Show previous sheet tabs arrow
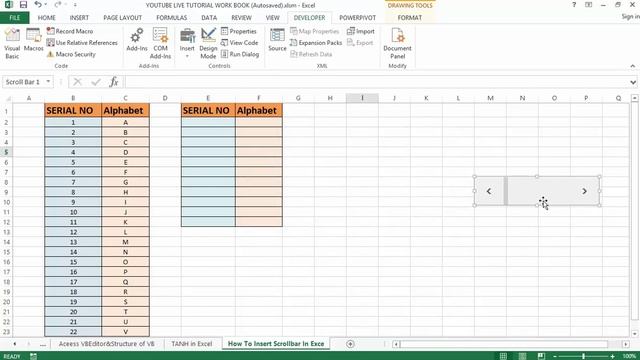 coord(15,344)
